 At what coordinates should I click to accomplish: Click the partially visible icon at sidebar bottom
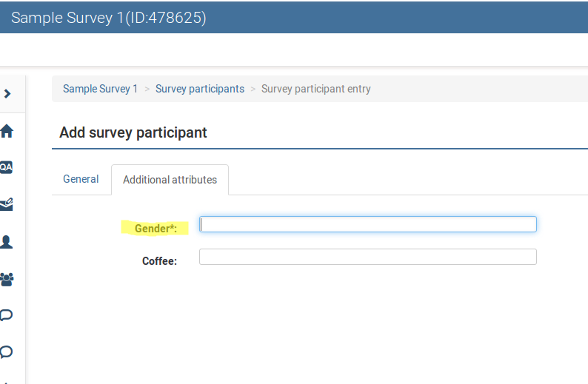point(7,381)
